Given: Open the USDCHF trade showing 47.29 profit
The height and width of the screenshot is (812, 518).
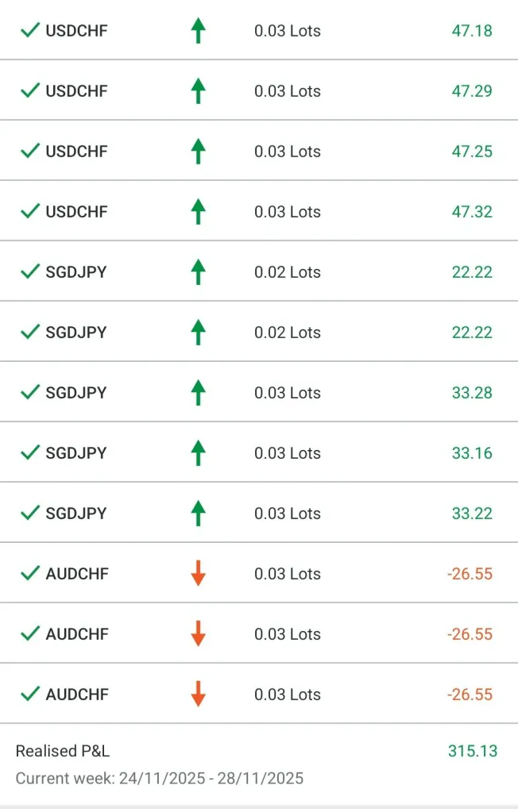Looking at the screenshot, I should (76, 91).
